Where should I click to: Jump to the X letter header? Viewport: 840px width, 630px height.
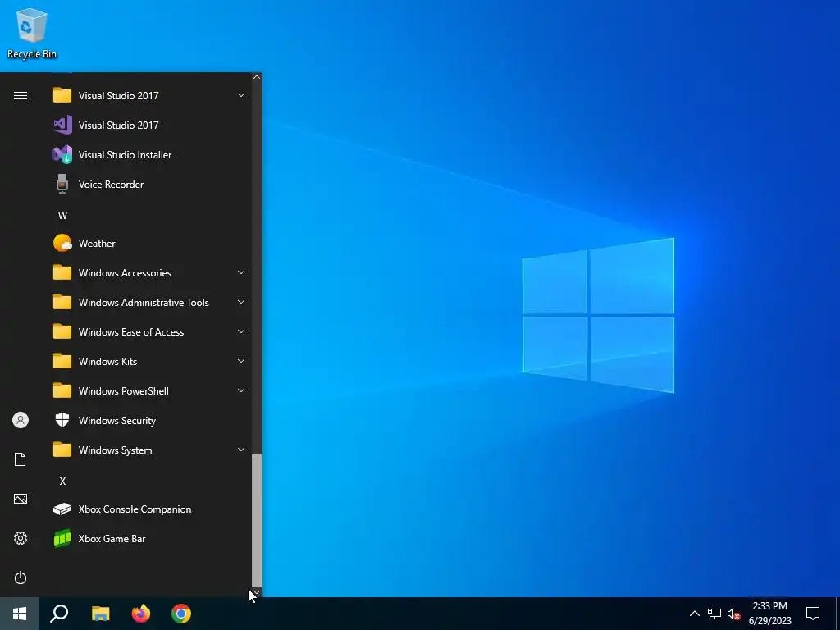(x=62, y=481)
